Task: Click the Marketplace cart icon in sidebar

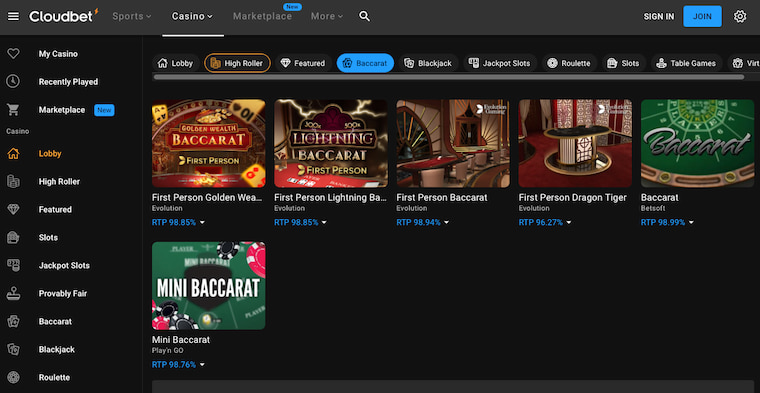Action: (x=13, y=110)
